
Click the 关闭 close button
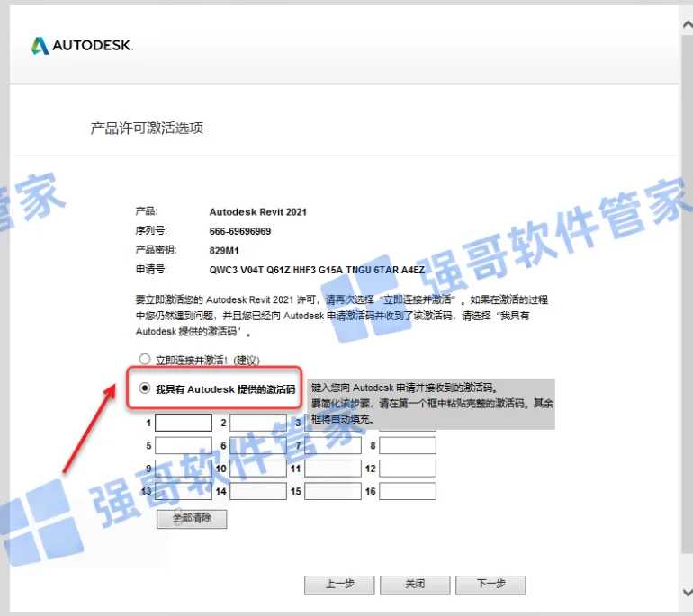[x=415, y=585]
